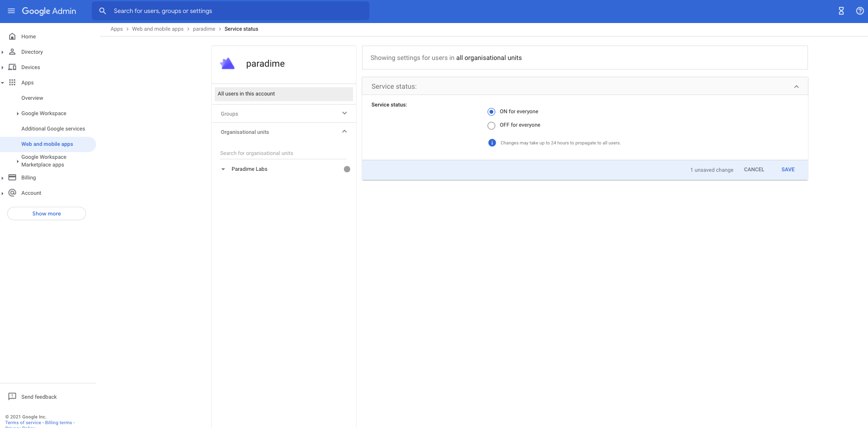This screenshot has height=428, width=868.
Task: Click the Apps grid icon
Action: (12, 83)
